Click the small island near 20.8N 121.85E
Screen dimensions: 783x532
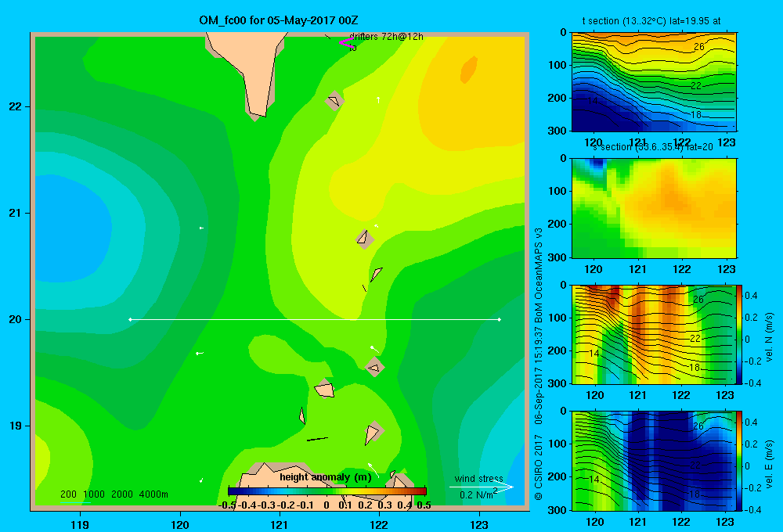pyautogui.click(x=365, y=239)
